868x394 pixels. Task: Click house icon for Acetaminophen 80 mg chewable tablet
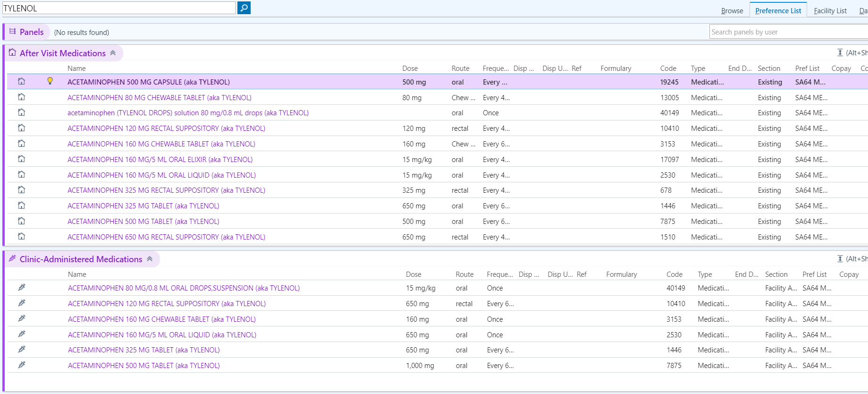pyautogui.click(x=21, y=97)
